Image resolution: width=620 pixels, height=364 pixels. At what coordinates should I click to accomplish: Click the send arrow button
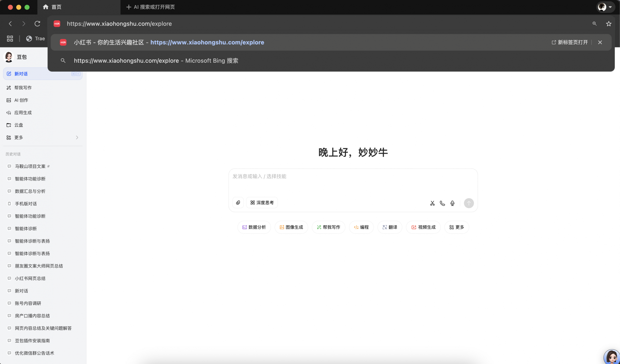coord(469,203)
